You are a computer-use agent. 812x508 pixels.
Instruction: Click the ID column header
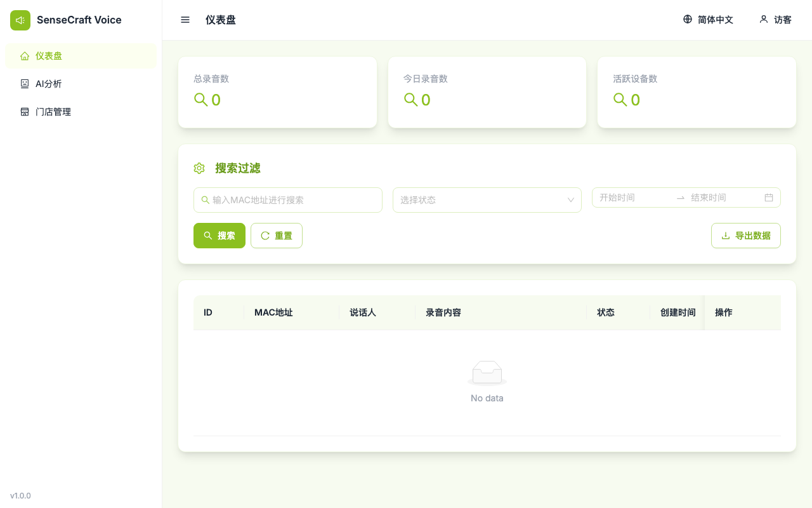pos(219,312)
